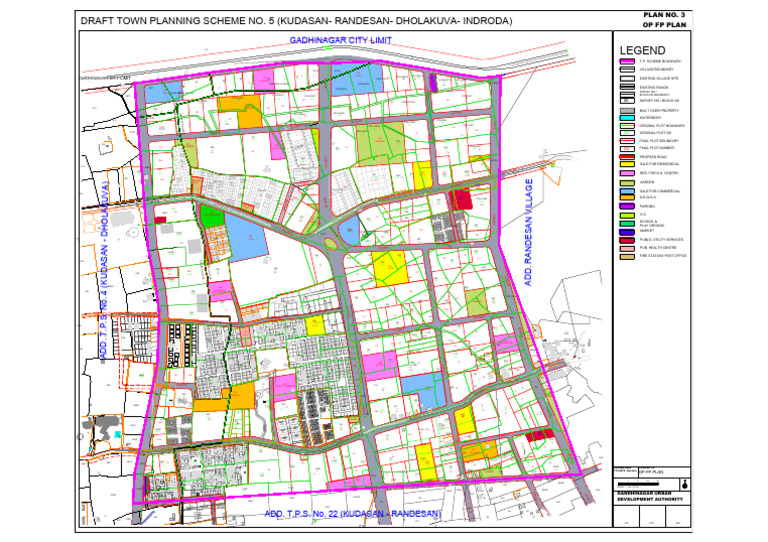Click the Final Plot Number legend symbol
768x542 pixels.
[x=627, y=148]
